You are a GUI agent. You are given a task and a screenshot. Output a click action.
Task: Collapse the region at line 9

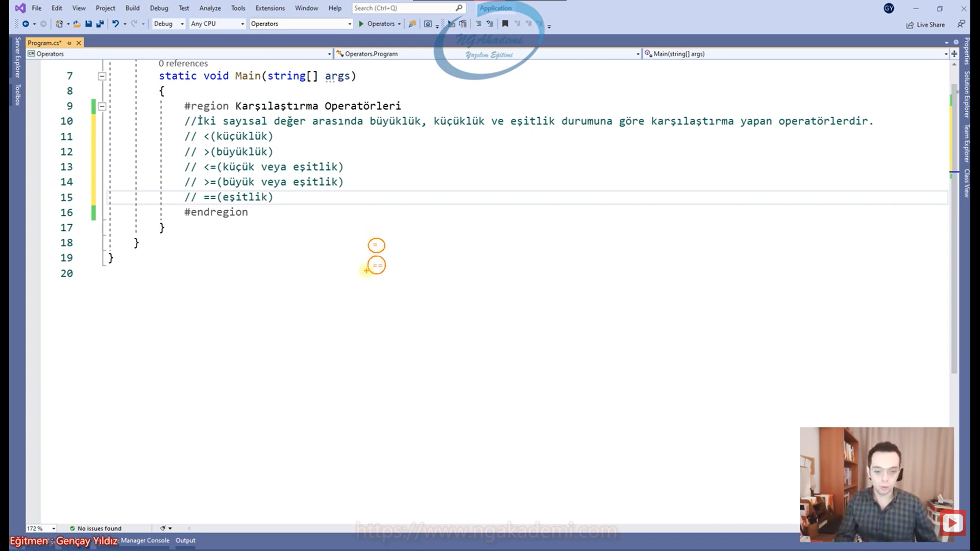tap(102, 107)
